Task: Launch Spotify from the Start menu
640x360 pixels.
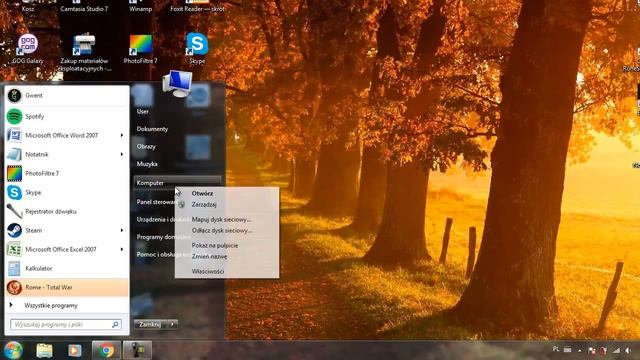Action: click(67, 116)
